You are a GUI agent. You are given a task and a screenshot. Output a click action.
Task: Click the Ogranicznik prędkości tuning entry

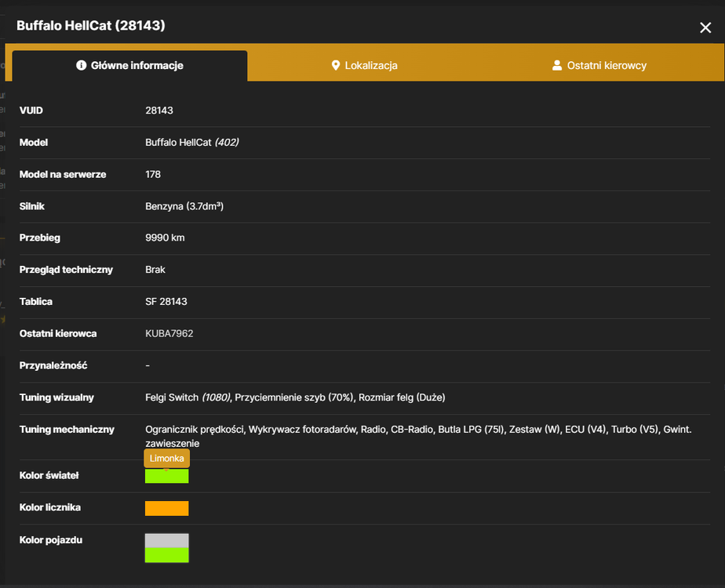tap(195, 430)
